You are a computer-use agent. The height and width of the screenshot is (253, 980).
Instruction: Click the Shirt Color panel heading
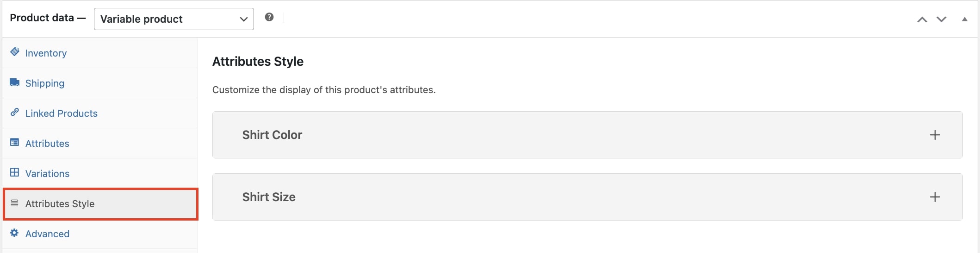(272, 135)
